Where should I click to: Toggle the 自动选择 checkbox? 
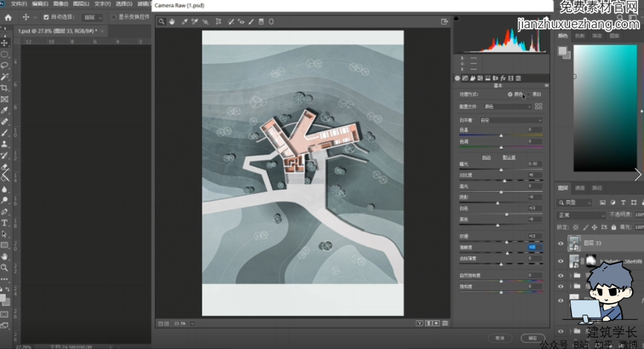[x=46, y=17]
